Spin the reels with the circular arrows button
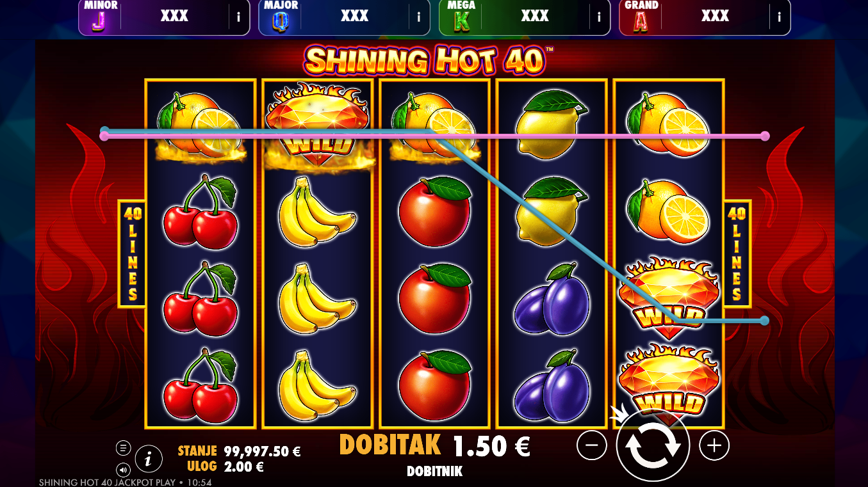 [653, 445]
